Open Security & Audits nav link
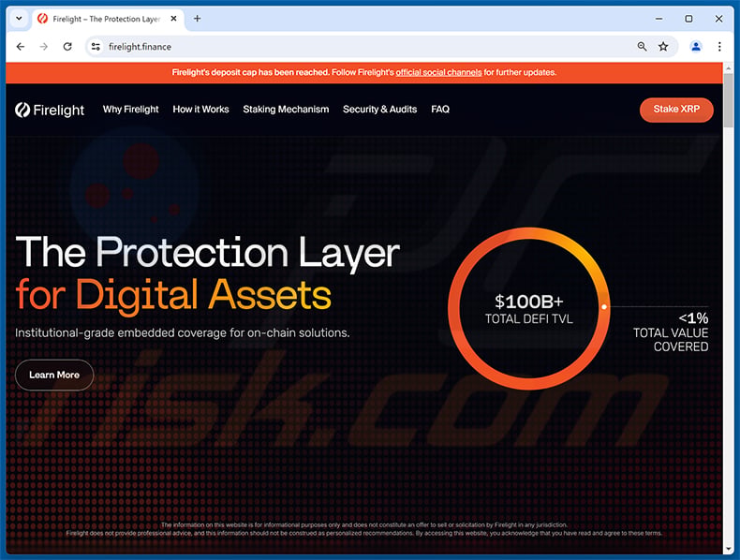The height and width of the screenshot is (560, 740). (380, 109)
